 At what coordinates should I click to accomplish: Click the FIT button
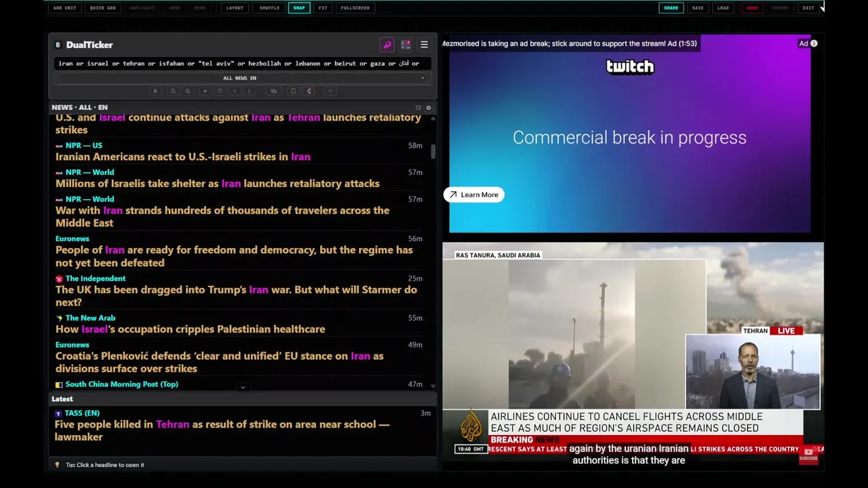(x=323, y=7)
